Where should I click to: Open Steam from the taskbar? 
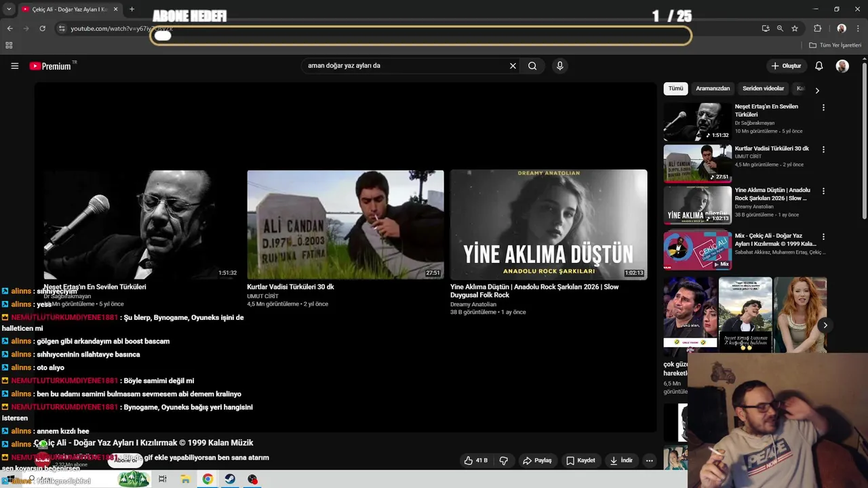[230, 479]
